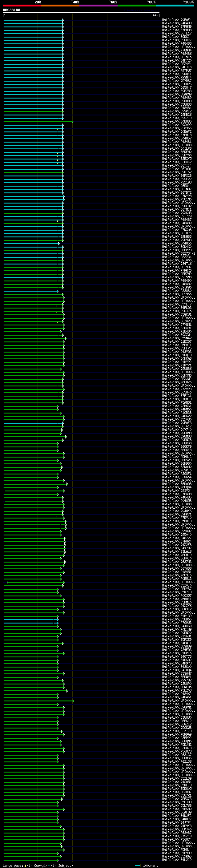This screenshot has height=868, width=197.
Task: Click the UniRef100_A3B8P6 hit label
Action: [177, 84]
